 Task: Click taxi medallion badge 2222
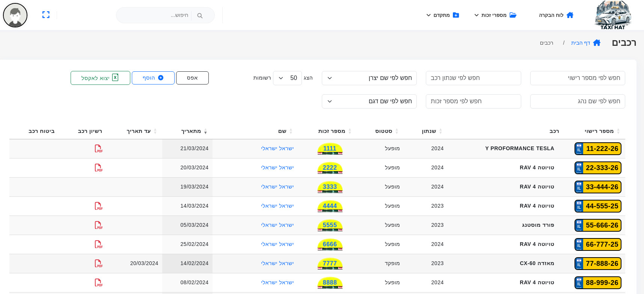tap(330, 168)
